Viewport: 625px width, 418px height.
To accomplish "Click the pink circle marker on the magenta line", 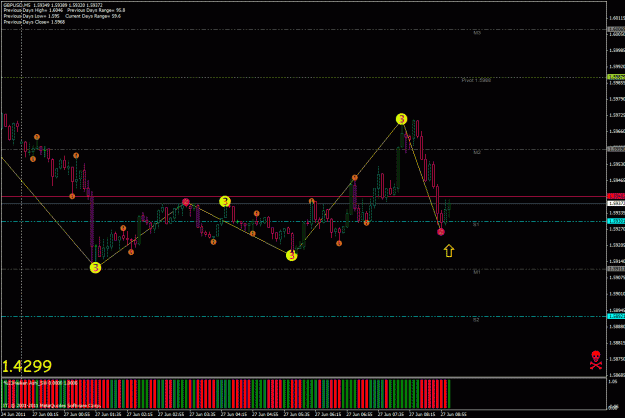I will [x=186, y=202].
